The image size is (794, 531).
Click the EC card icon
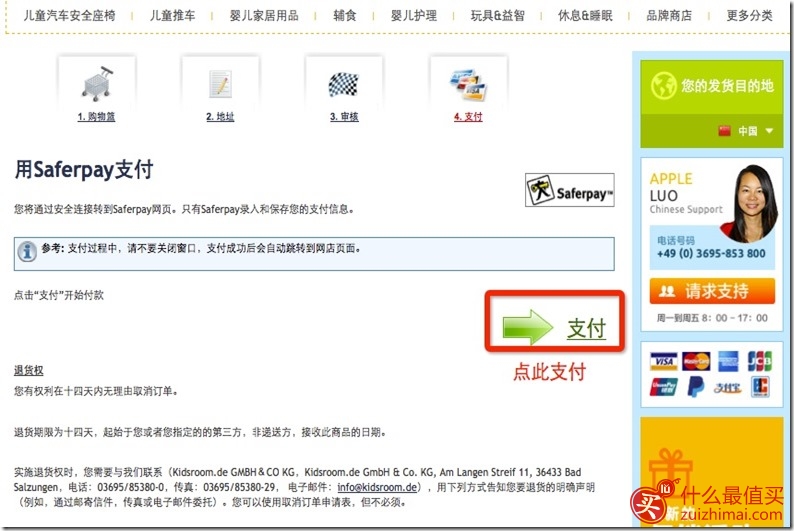tap(760, 387)
